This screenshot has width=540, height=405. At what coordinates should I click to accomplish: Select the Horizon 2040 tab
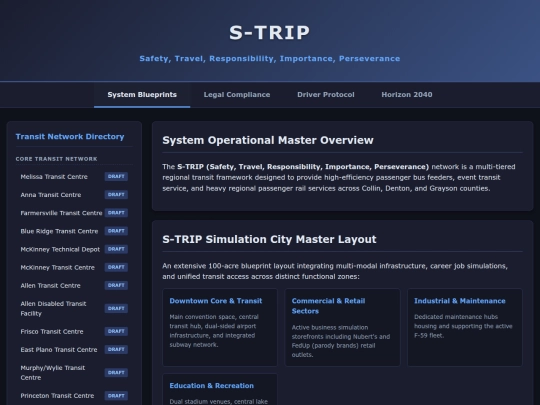click(407, 95)
